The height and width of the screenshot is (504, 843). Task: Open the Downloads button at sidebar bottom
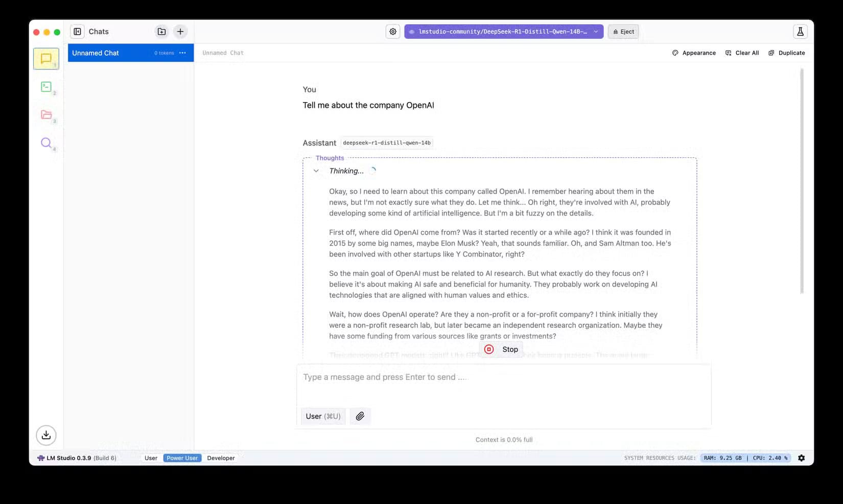(x=46, y=435)
